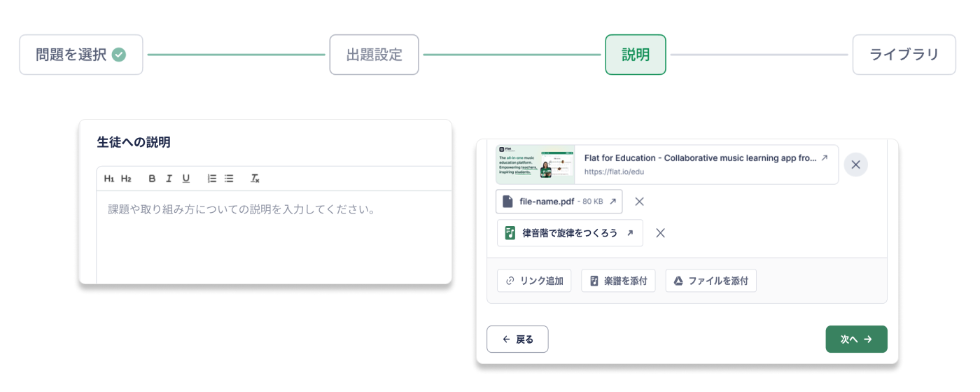Open Flat for Education link title
980x392 pixels.
pyautogui.click(x=701, y=158)
